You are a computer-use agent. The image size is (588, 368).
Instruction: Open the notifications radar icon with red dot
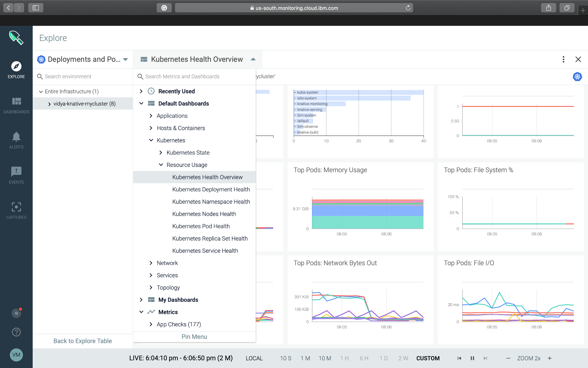pos(16,313)
